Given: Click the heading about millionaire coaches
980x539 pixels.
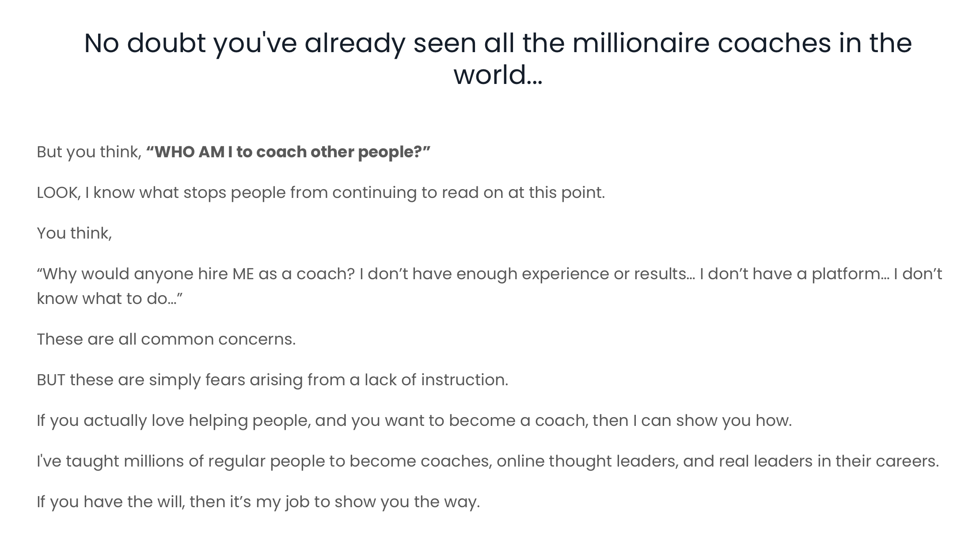Looking at the screenshot, I should pyautogui.click(x=498, y=59).
